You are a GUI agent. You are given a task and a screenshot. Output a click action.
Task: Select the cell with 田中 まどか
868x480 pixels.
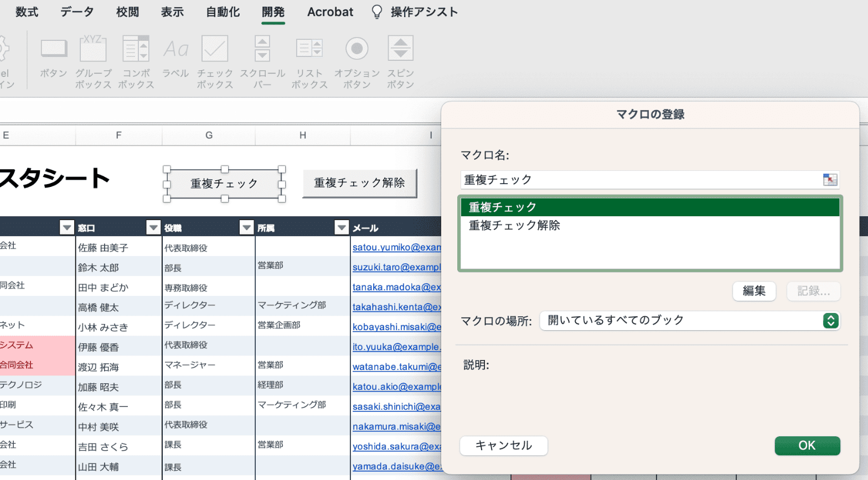pos(118,287)
